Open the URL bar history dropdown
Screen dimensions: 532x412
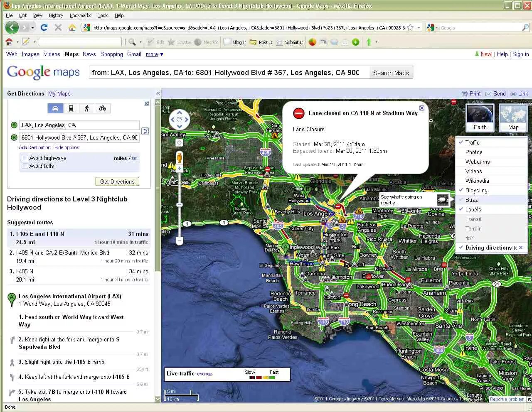[x=419, y=28]
